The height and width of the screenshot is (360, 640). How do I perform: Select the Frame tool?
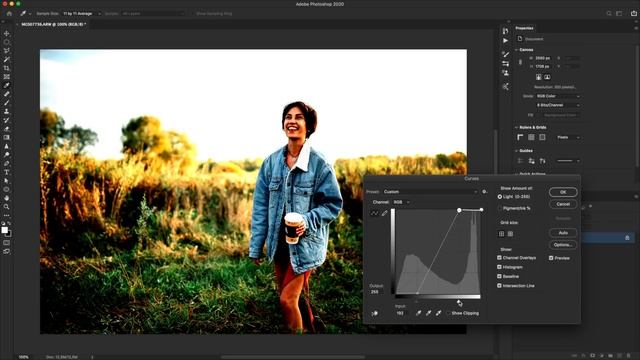point(7,77)
